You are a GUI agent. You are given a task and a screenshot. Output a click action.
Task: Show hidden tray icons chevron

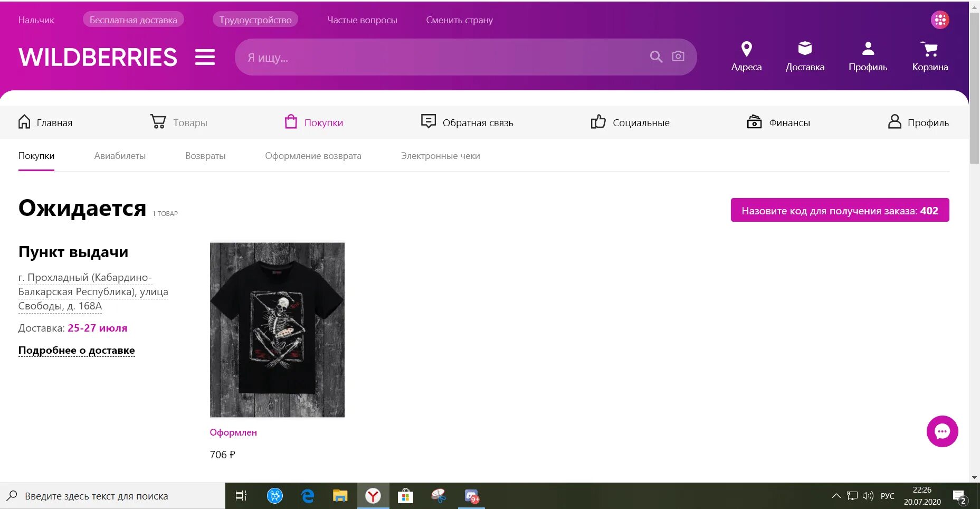(x=836, y=496)
